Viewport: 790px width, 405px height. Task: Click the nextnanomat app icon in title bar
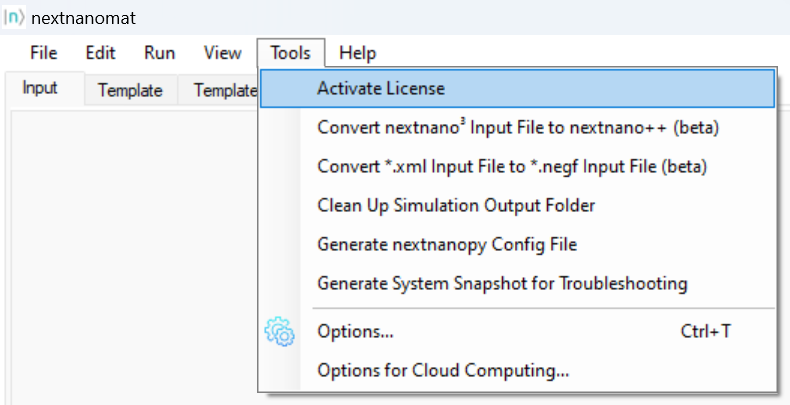click(x=14, y=18)
